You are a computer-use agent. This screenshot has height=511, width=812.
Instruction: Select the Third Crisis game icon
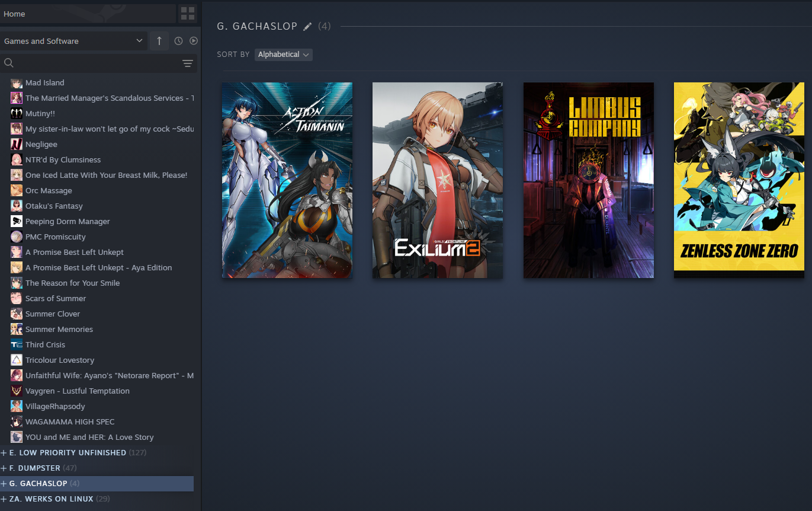coord(17,344)
